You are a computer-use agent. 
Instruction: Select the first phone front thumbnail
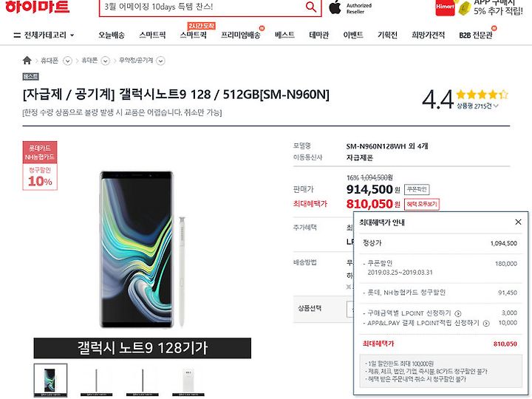pos(50,380)
